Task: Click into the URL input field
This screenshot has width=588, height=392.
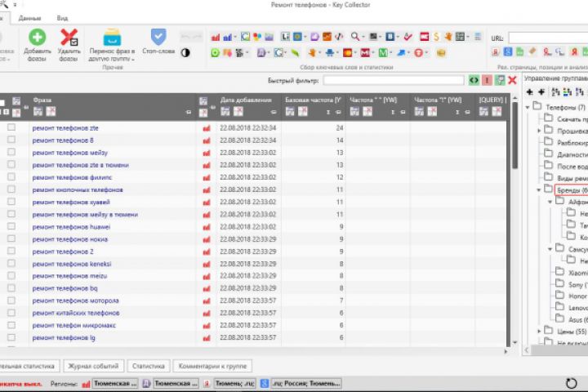Action: [x=548, y=38]
